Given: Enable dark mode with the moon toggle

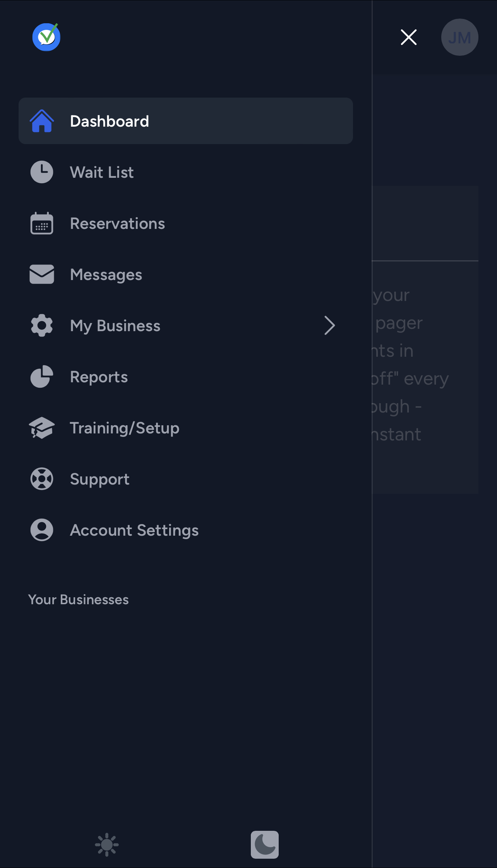Looking at the screenshot, I should coord(265,845).
